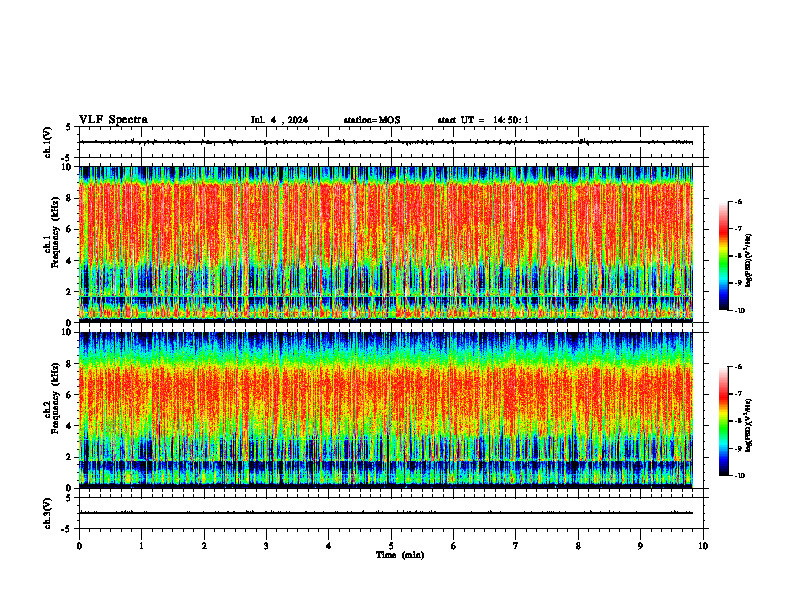This screenshot has height=612, width=792.
Task: Click the ch.1 color bar log PSD label
Action: (749, 260)
